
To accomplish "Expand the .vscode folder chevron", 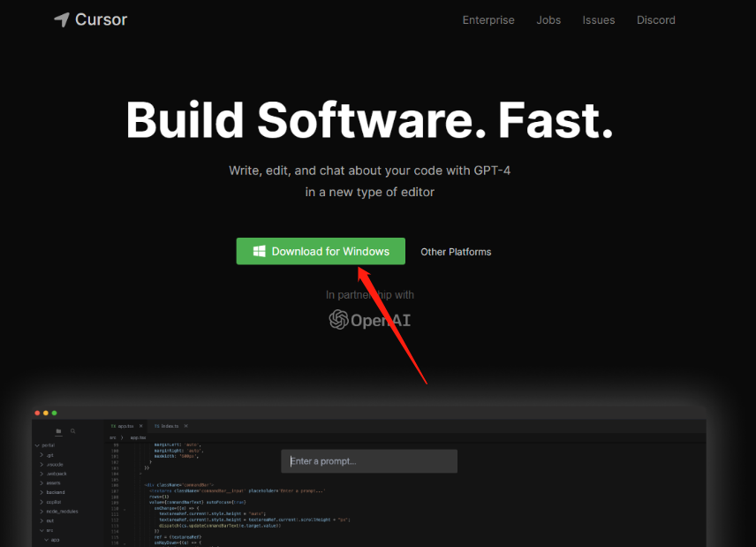I will pyautogui.click(x=42, y=465).
